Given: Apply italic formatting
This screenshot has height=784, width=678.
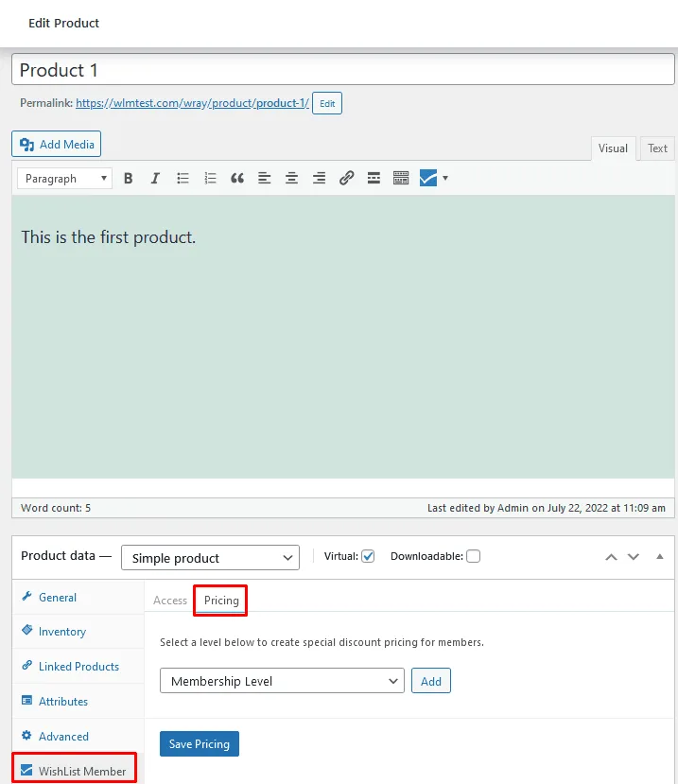Looking at the screenshot, I should pos(155,178).
